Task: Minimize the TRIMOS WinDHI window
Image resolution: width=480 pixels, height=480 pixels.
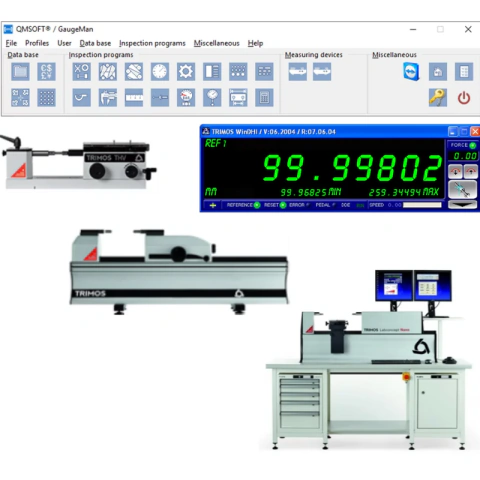Action: coord(452,132)
